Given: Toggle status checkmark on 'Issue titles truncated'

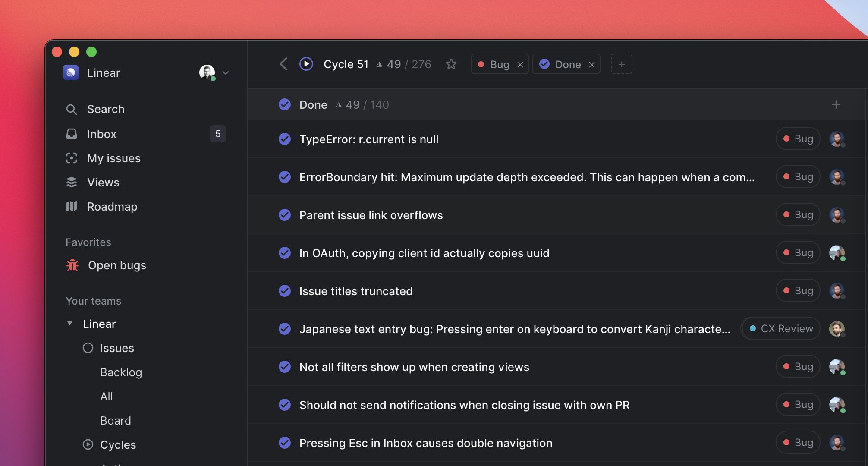Looking at the screenshot, I should tap(285, 291).
